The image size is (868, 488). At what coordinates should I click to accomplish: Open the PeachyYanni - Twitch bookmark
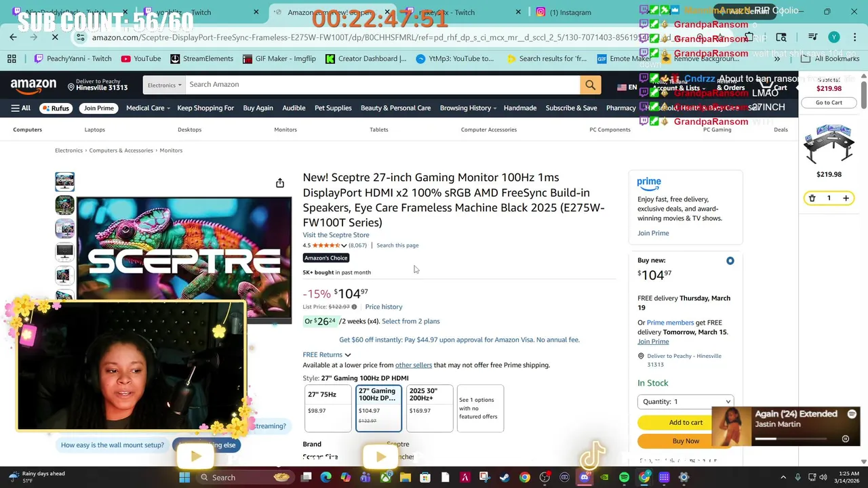(x=73, y=58)
